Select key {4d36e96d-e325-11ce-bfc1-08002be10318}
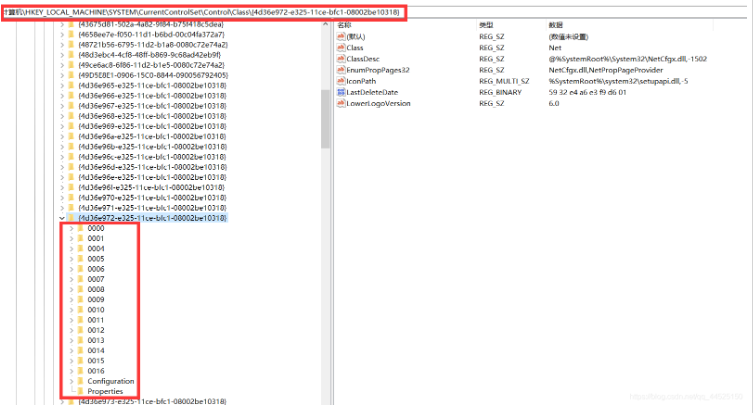 click(152, 167)
